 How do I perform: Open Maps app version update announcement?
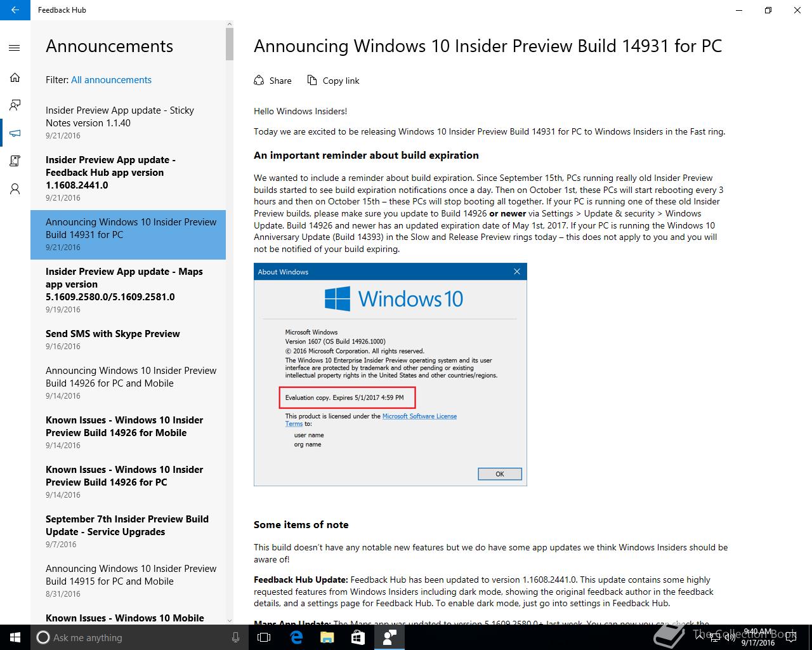click(128, 290)
